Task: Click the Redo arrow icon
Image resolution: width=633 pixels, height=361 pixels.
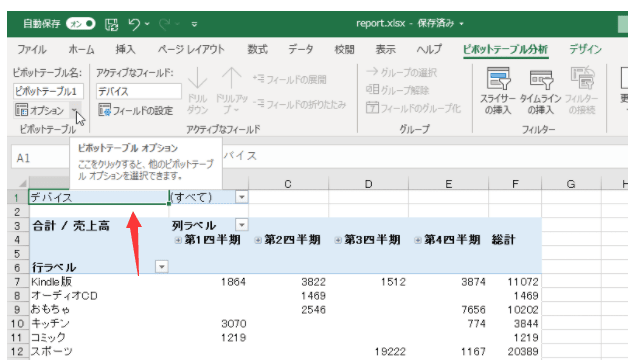Action: tap(164, 24)
